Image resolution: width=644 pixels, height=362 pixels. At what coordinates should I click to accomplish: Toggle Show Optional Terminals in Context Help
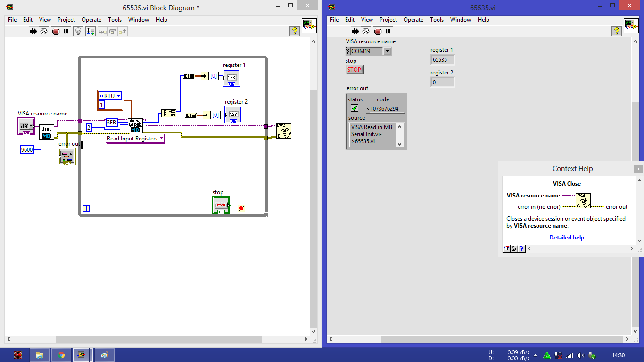click(x=507, y=248)
